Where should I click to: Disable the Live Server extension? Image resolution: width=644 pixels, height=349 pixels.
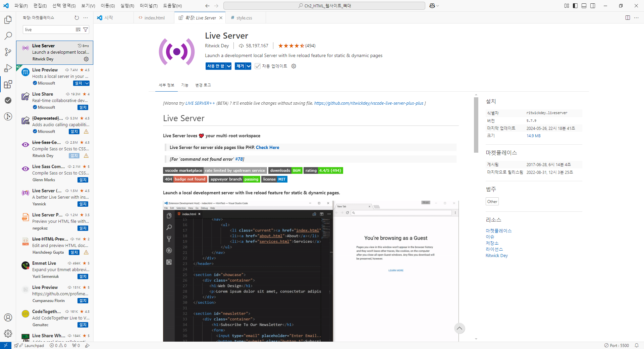[x=216, y=66]
